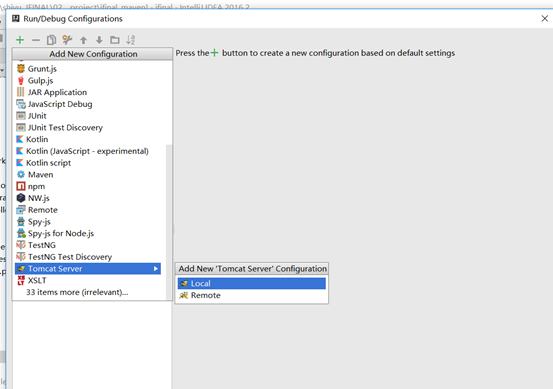This screenshot has height=389, width=553.
Task: Choose Remote in the Tomcat Server submenu
Action: tap(252, 295)
